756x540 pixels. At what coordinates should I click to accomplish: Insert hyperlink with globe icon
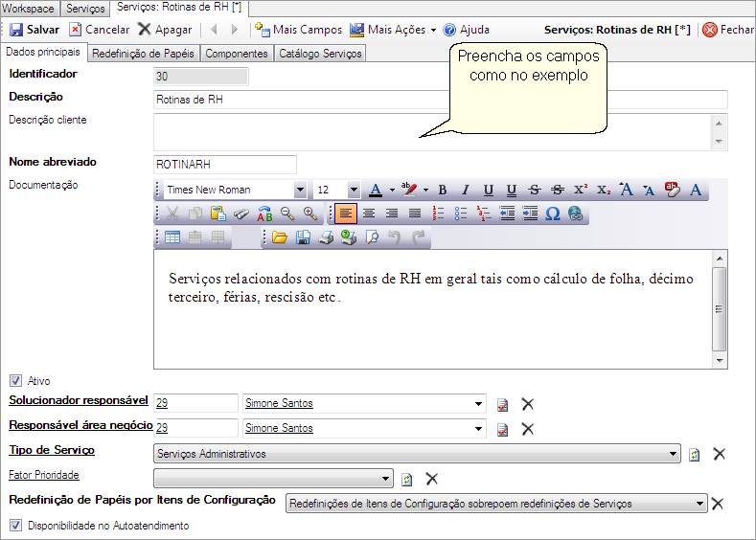pyautogui.click(x=576, y=214)
